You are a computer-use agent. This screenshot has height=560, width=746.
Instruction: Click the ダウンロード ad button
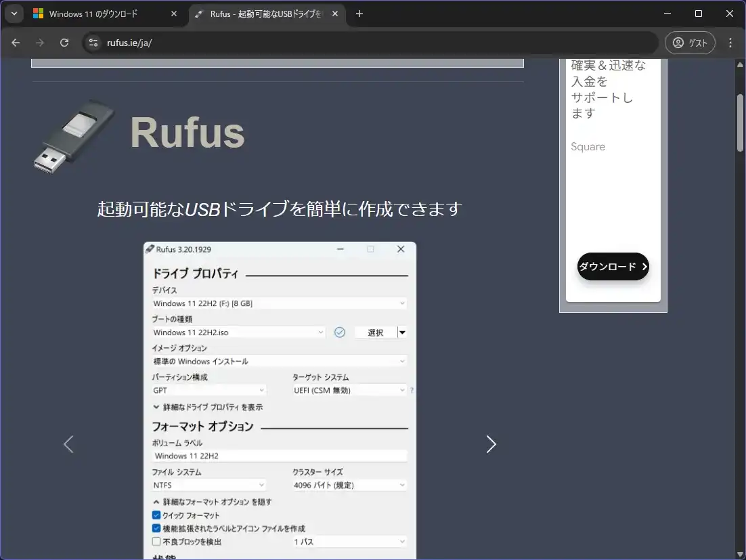[613, 266]
